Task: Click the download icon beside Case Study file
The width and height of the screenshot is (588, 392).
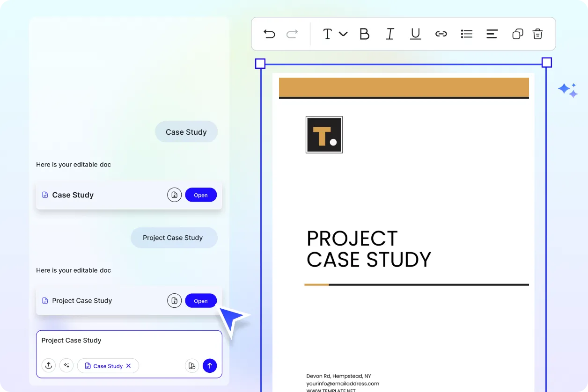Action: pyautogui.click(x=175, y=195)
